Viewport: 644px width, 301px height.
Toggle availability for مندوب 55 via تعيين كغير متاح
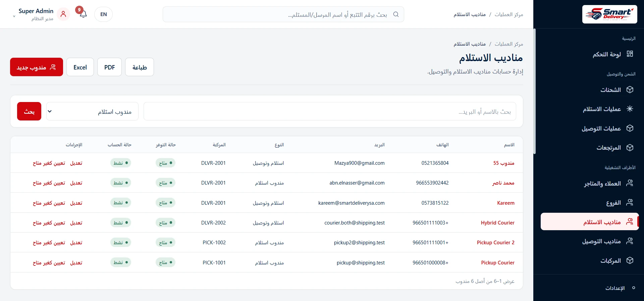click(x=49, y=163)
